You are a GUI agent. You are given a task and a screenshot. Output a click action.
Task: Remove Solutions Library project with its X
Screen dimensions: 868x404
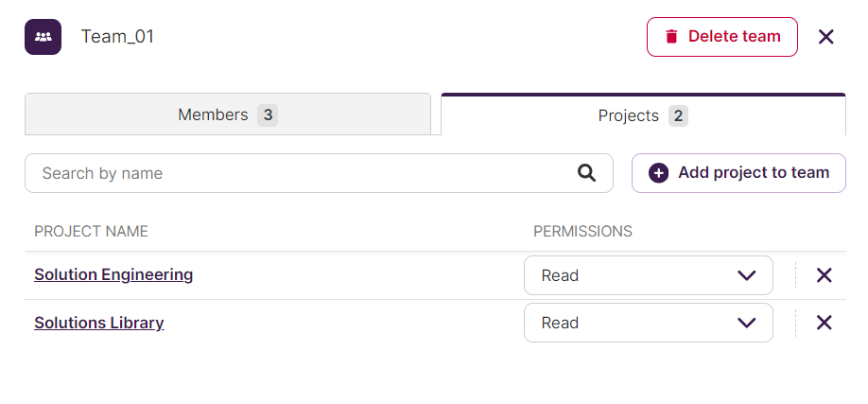[x=825, y=323]
